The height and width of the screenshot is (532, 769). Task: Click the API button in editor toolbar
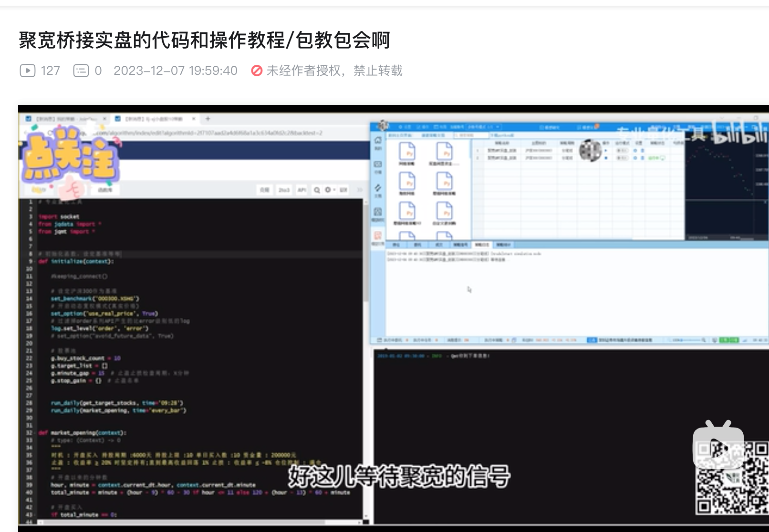(x=301, y=190)
